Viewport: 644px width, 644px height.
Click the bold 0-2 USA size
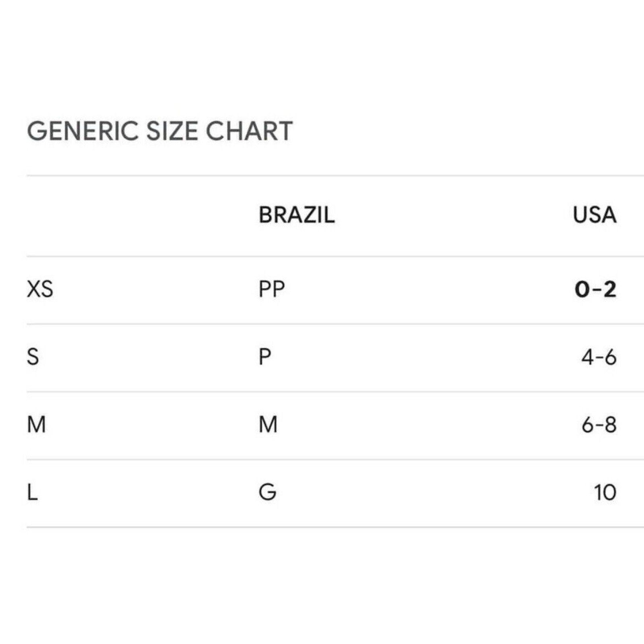point(595,289)
